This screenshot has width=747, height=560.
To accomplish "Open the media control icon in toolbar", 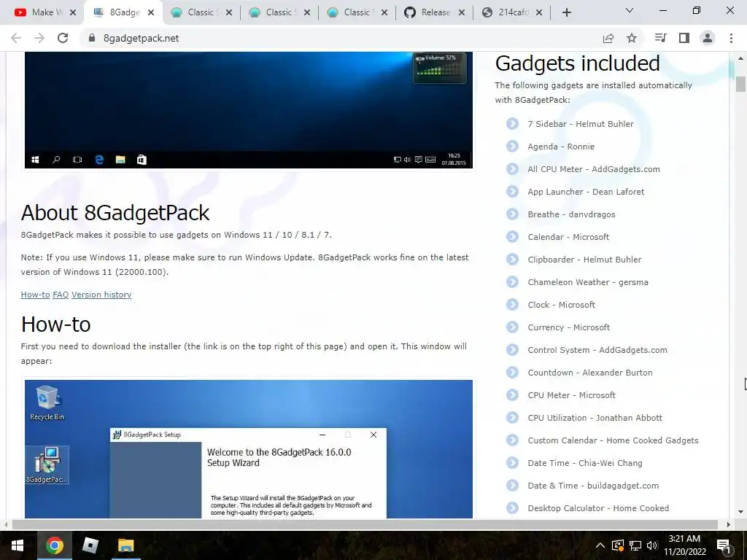I will coord(660,38).
